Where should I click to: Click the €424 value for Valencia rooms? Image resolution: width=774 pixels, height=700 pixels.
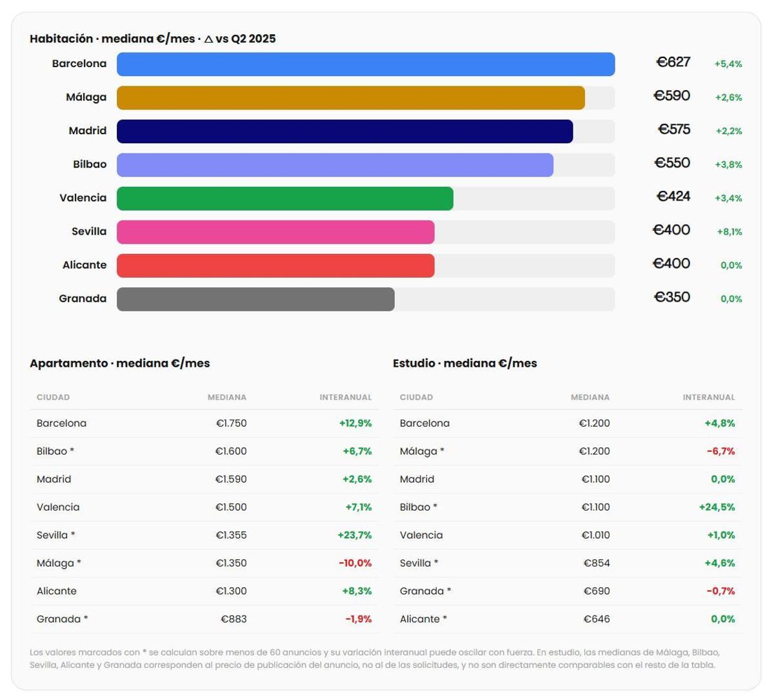pyautogui.click(x=673, y=197)
